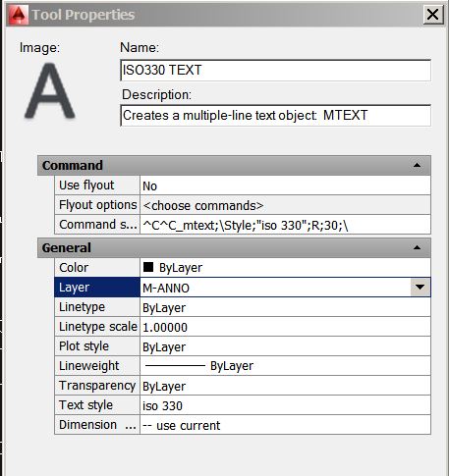
Task: Click the Dimension style use current value
Action: tap(285, 425)
